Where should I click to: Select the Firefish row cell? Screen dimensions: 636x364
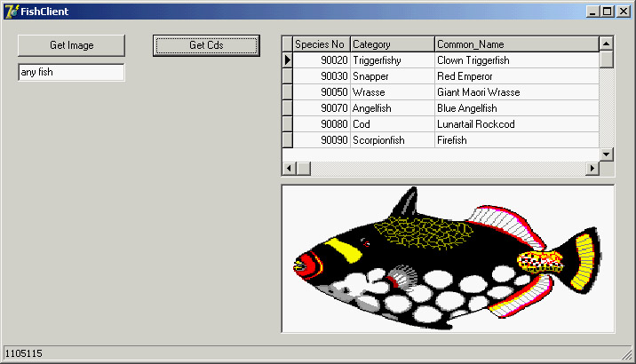(516, 140)
